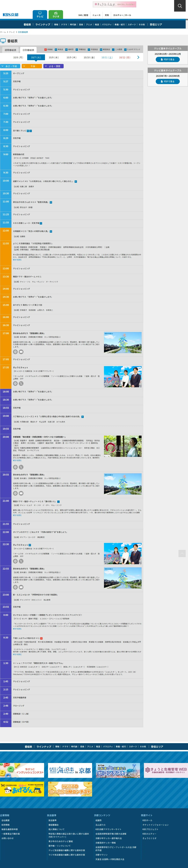
Task: Open the YouTube icon in the 17:00 program
Action: (21, 352)
